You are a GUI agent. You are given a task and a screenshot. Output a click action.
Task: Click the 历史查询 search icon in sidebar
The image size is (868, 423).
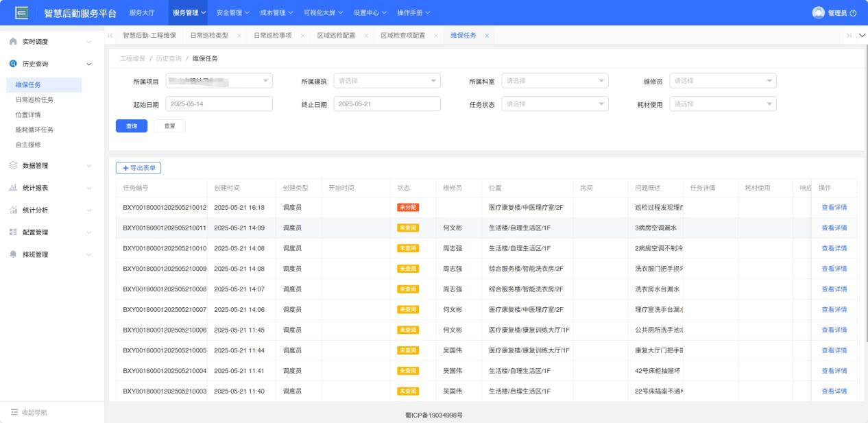[x=13, y=64]
